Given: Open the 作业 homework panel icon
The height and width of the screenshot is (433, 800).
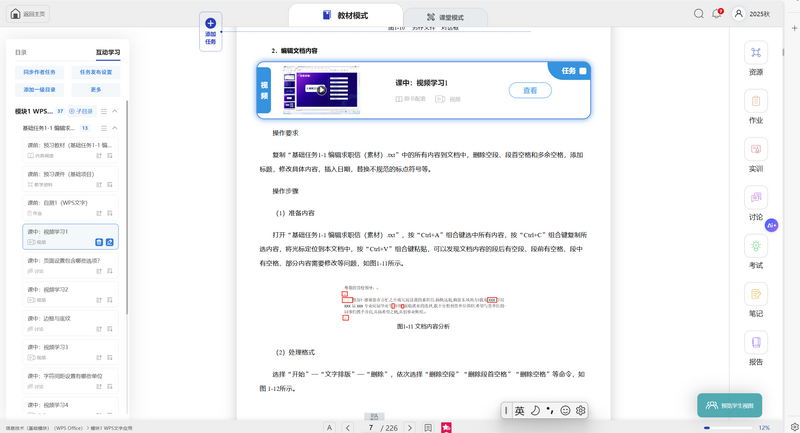Looking at the screenshot, I should (x=756, y=101).
